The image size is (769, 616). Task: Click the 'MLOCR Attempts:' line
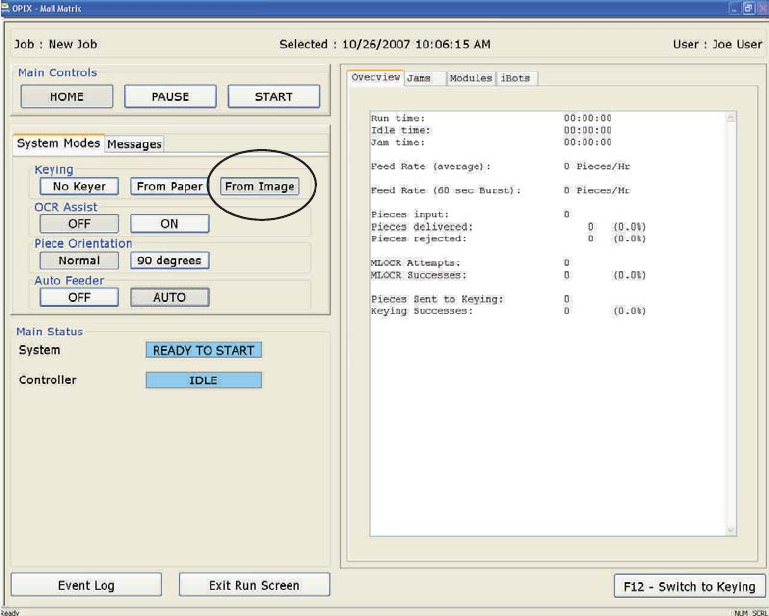click(x=470, y=263)
